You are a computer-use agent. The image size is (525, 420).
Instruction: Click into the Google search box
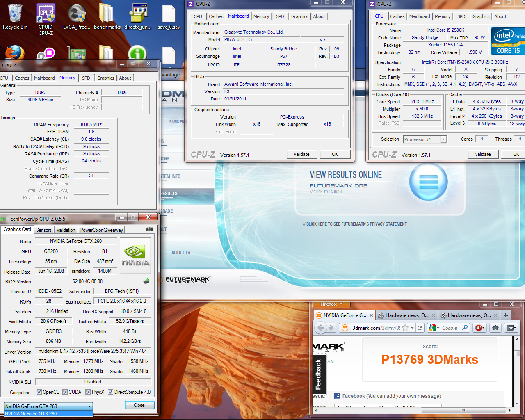[x=450, y=328]
